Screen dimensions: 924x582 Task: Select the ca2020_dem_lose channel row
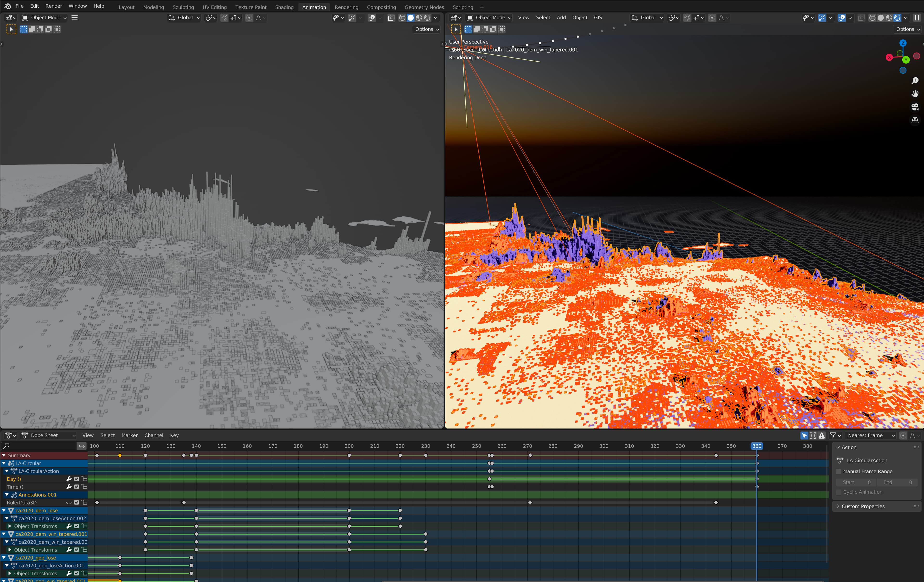(44, 511)
